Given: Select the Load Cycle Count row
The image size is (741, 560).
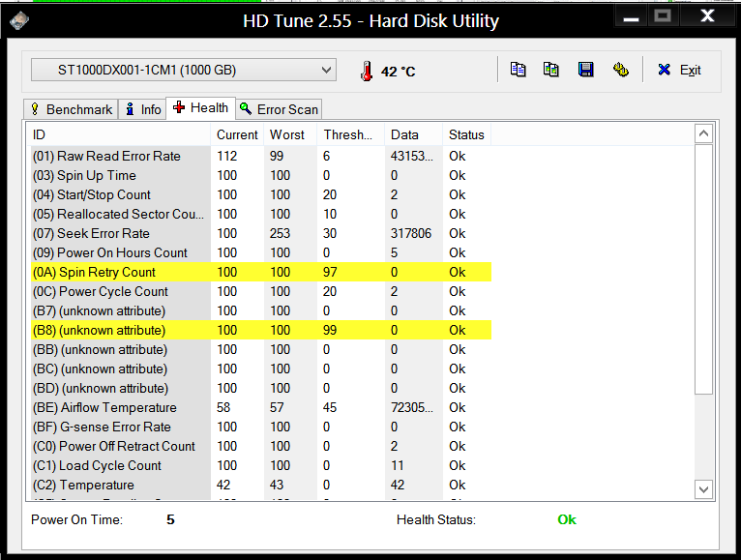Looking at the screenshot, I should (x=261, y=466).
